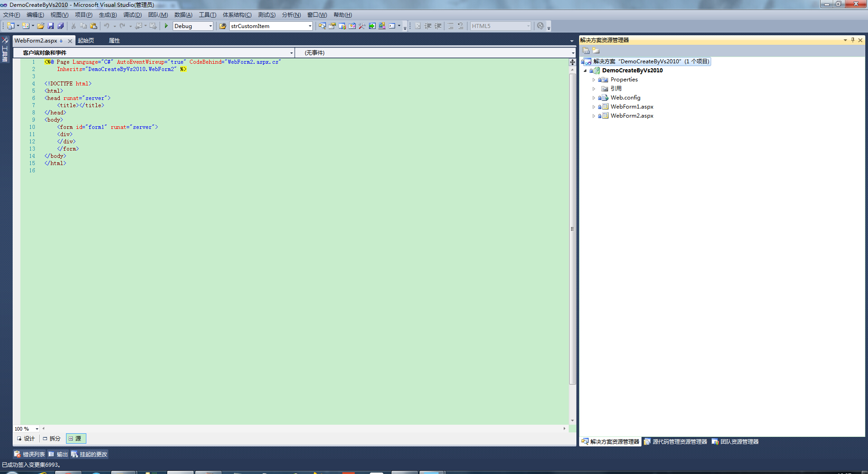Expand the WebForm1.aspx tree node
868x474 pixels.
(x=594, y=107)
